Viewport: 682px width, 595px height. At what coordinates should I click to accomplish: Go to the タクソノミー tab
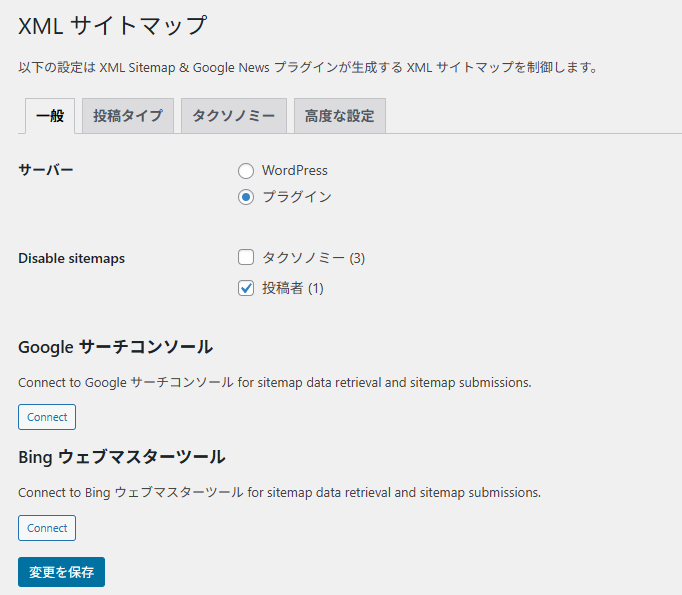[234, 116]
